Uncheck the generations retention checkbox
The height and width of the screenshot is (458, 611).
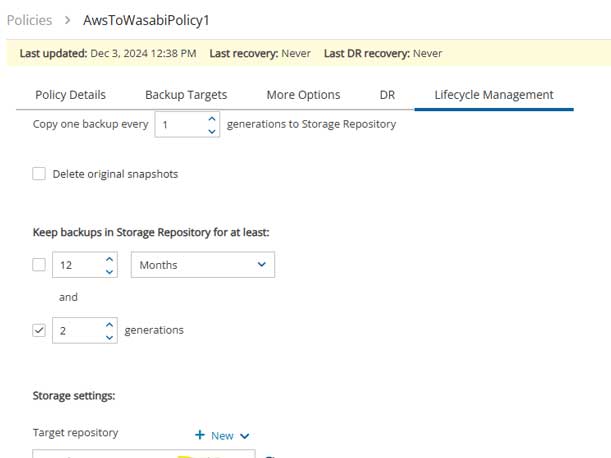(39, 330)
